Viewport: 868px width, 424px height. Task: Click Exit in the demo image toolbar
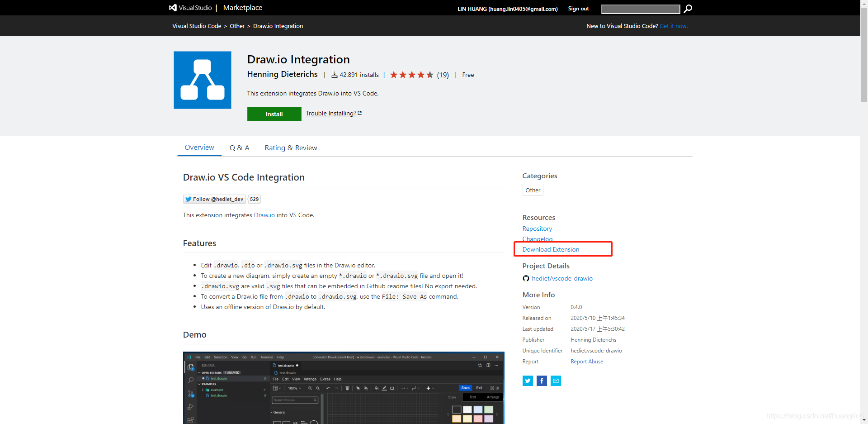tap(479, 388)
